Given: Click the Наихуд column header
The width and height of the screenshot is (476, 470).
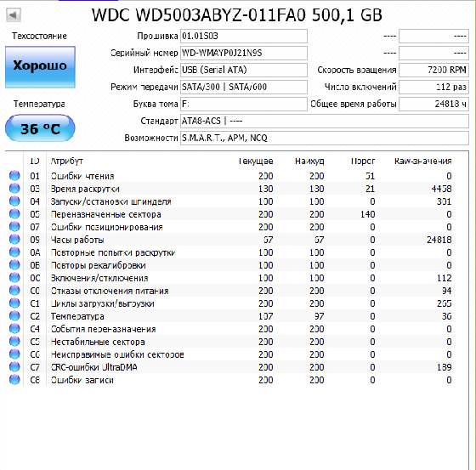Looking at the screenshot, I should coord(309,161).
